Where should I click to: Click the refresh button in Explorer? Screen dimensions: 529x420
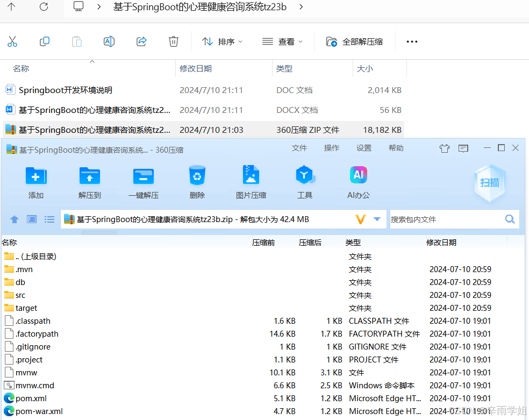(44, 8)
